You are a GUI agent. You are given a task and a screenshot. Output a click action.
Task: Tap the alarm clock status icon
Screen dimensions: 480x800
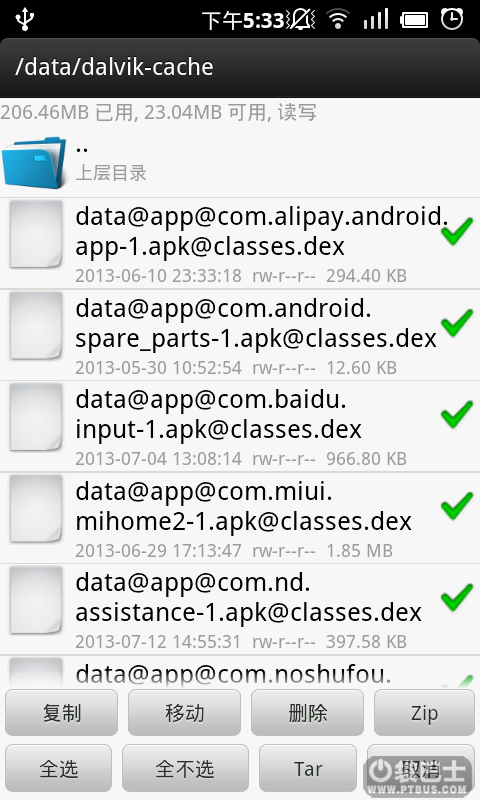tap(452, 19)
